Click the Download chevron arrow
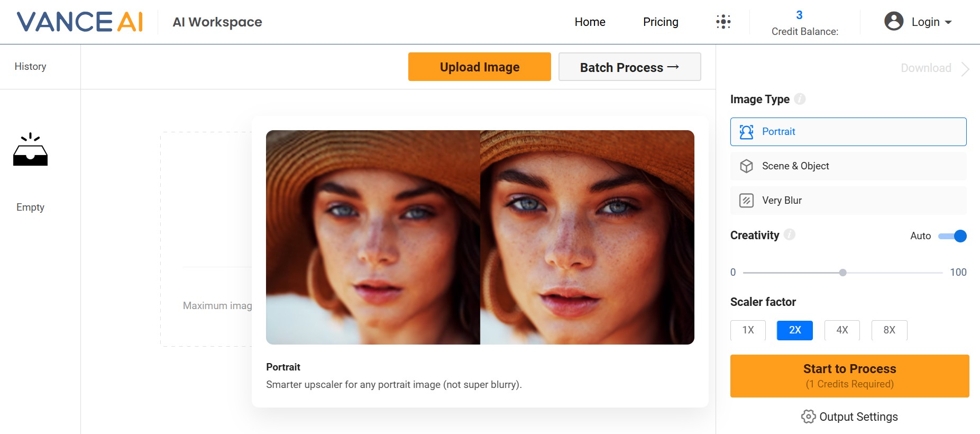980x434 pixels. 965,69
